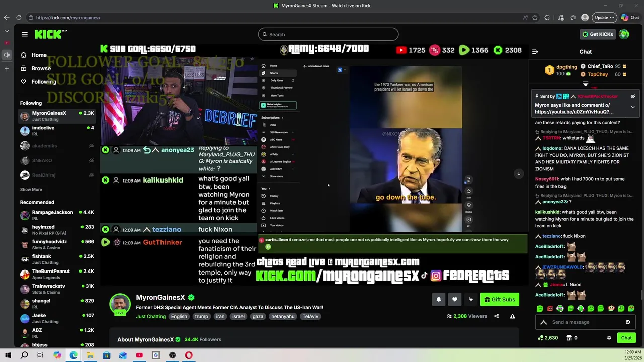644x362 pixels.
Task: Open the browser Update menu
Action: click(604, 17)
